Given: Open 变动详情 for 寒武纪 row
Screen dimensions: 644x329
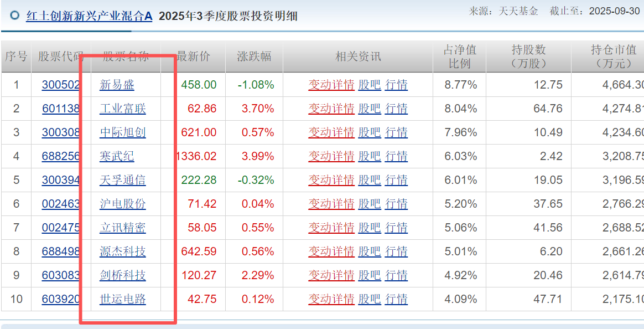Looking at the screenshot, I should tap(331, 156).
